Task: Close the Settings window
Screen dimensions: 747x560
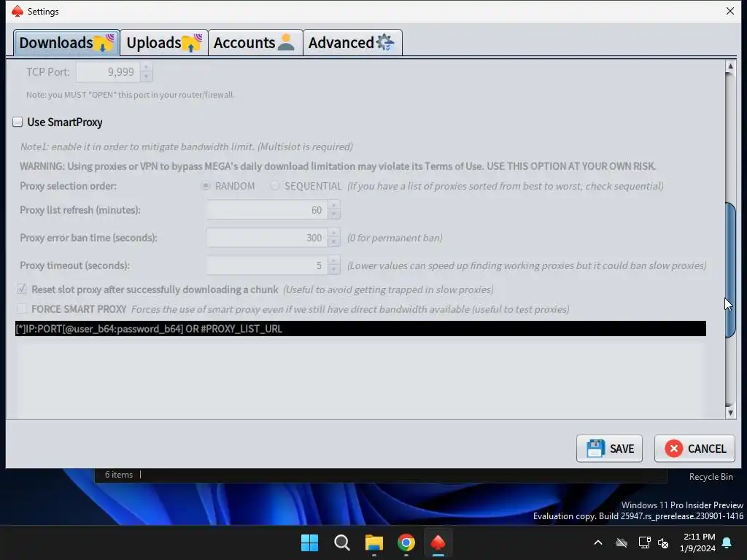Action: pos(729,11)
